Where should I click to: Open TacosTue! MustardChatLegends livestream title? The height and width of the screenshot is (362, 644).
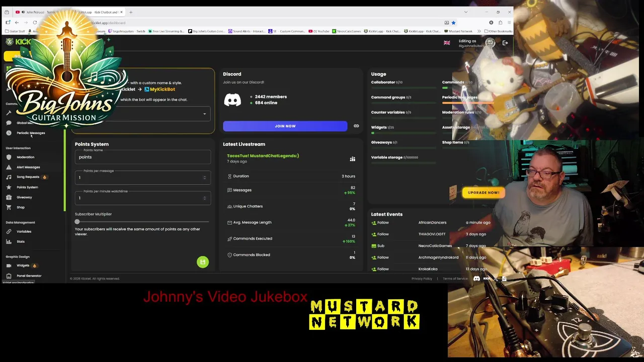[x=263, y=156]
